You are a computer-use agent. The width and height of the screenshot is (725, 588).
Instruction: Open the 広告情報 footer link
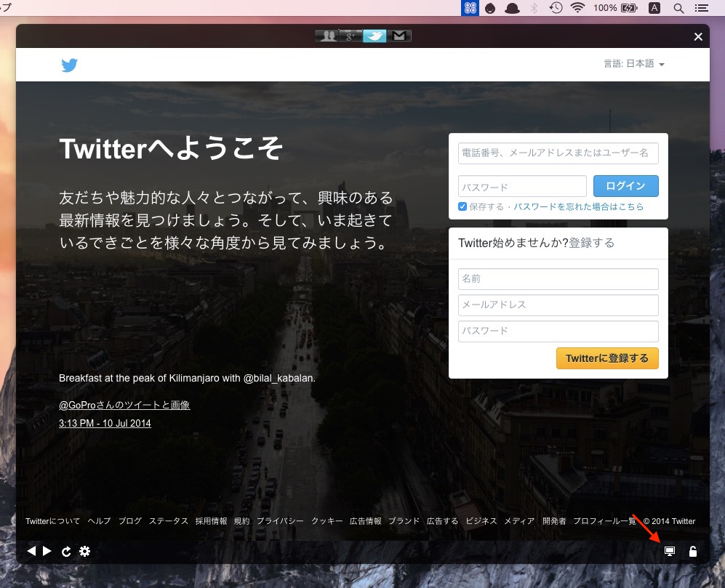pos(365,521)
